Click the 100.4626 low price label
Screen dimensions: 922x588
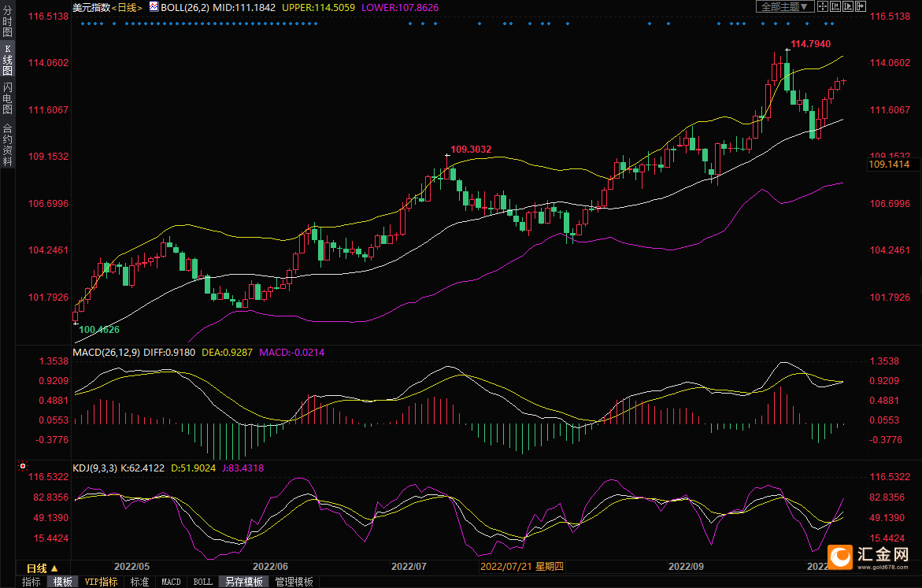click(99, 329)
